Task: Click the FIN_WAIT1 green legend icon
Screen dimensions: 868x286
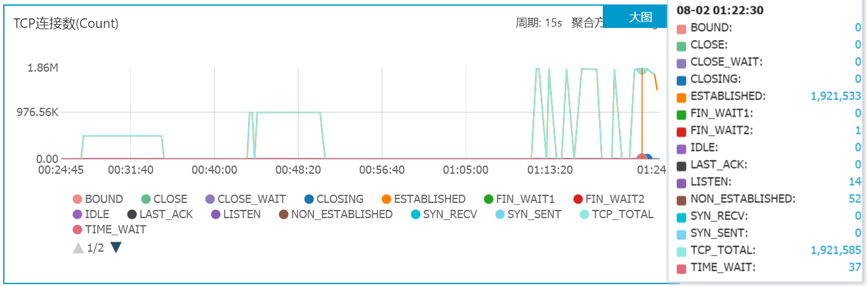Action: click(488, 199)
